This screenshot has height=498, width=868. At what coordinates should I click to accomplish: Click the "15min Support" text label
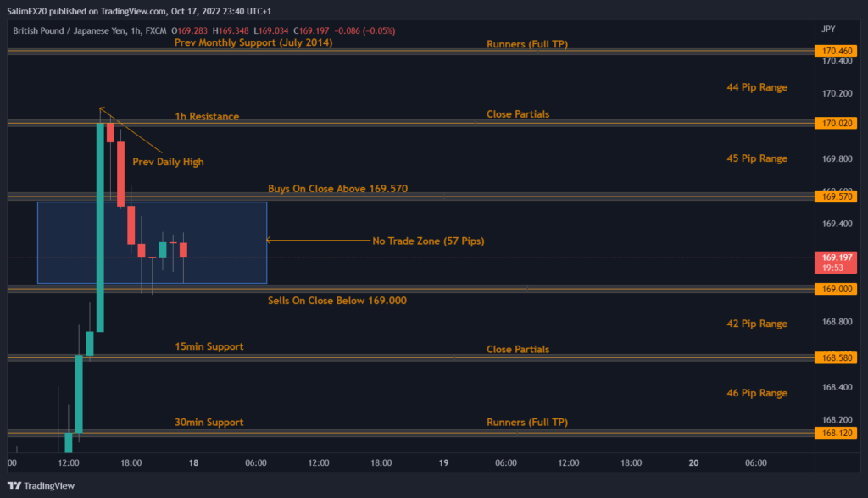pyautogui.click(x=209, y=346)
